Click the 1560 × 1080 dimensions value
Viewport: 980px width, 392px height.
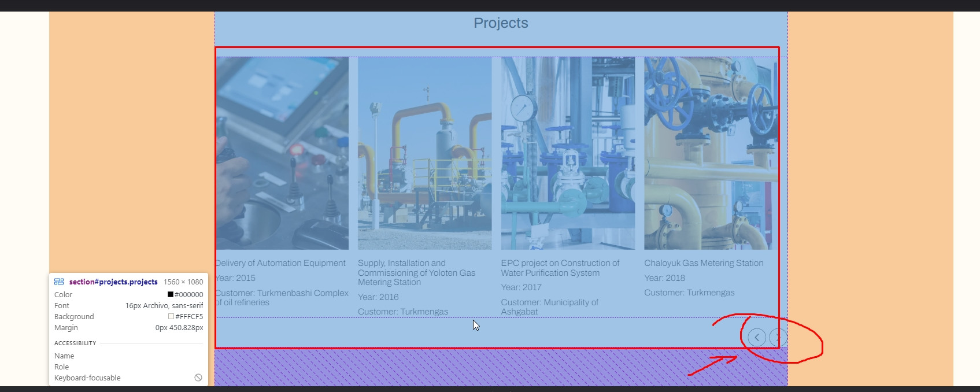(183, 282)
